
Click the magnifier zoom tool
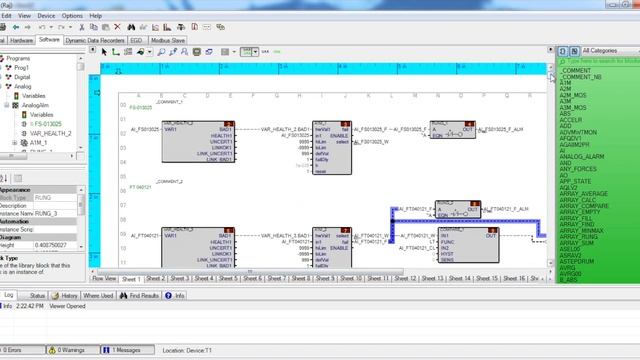pos(161,52)
